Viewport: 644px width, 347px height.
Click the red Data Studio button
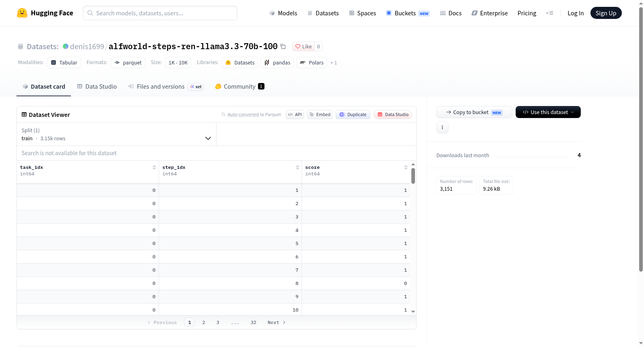tap(393, 114)
